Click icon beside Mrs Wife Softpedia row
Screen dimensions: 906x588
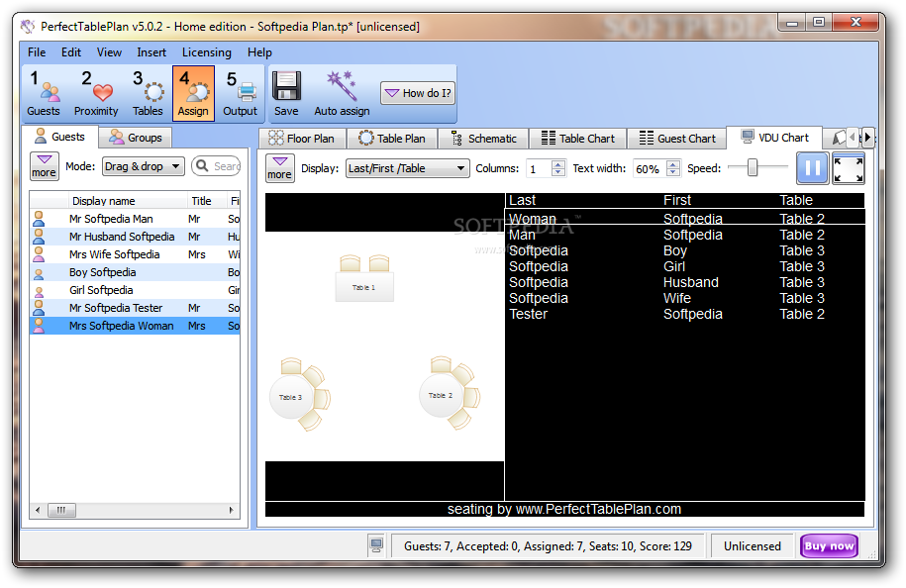(39, 254)
